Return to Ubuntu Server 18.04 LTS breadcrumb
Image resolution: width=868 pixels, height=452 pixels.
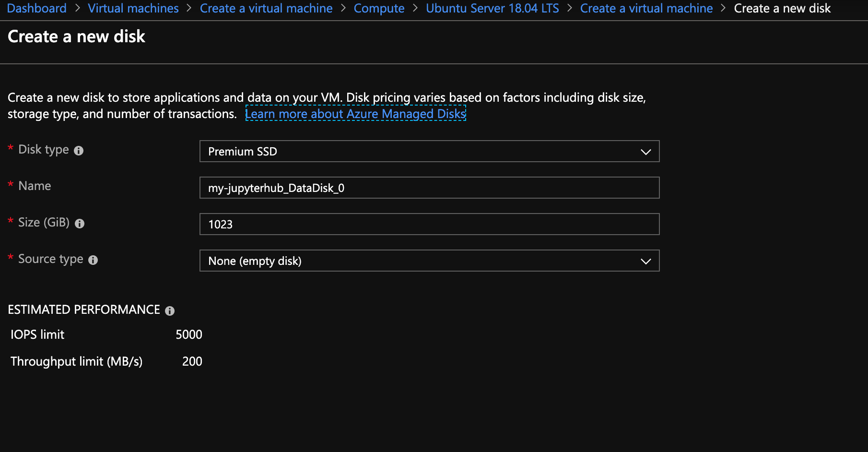[x=492, y=8]
